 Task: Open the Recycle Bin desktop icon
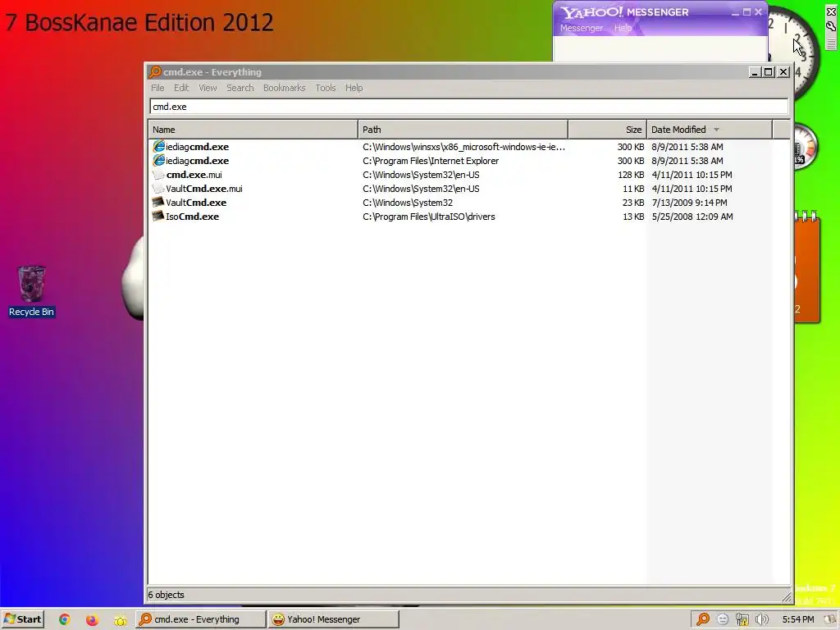pyautogui.click(x=31, y=291)
